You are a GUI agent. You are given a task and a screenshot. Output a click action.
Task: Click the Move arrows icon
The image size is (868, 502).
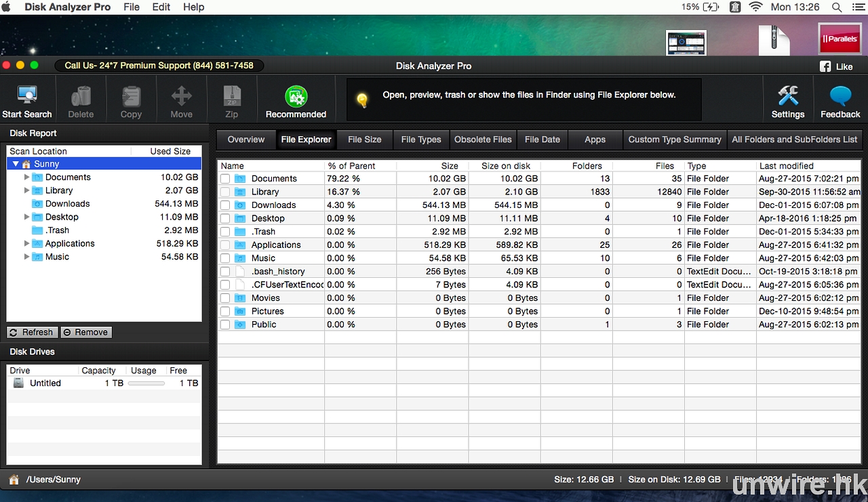tap(181, 96)
